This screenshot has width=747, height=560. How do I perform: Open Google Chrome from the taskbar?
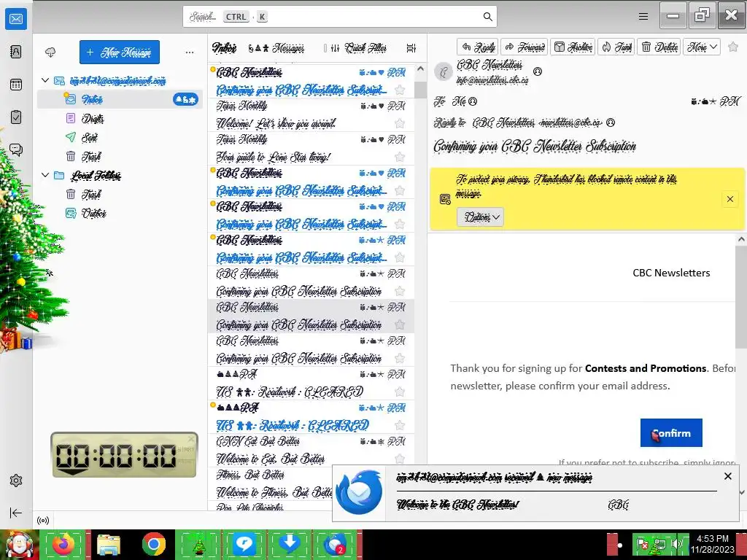click(153, 544)
